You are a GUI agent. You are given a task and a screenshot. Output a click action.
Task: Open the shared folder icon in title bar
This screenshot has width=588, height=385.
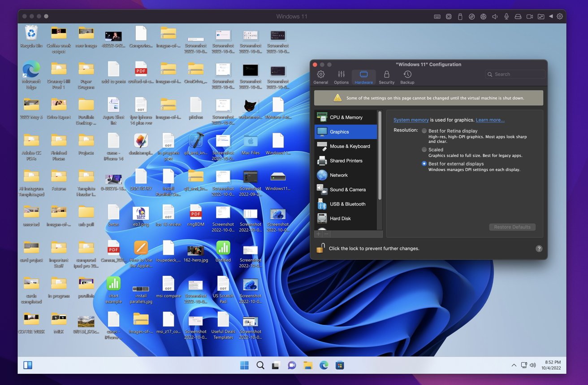[541, 17]
